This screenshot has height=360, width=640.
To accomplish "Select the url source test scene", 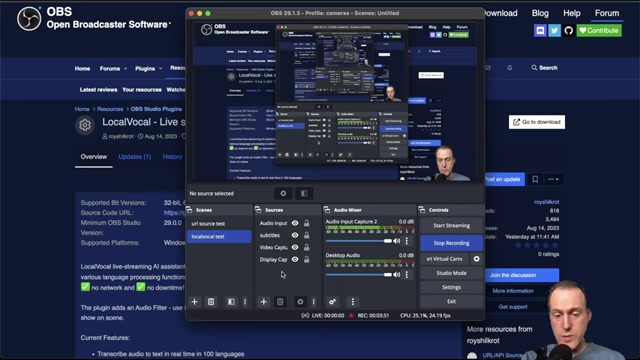I will (219, 224).
